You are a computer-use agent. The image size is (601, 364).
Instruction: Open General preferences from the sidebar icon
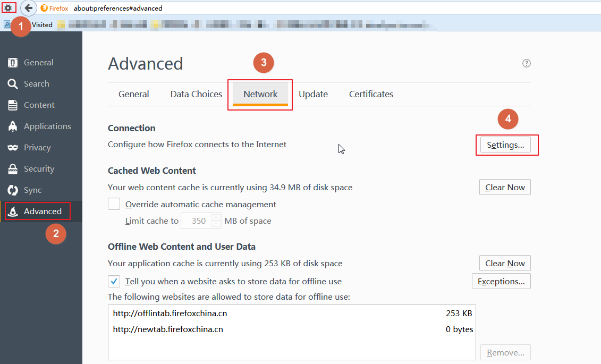tap(13, 63)
